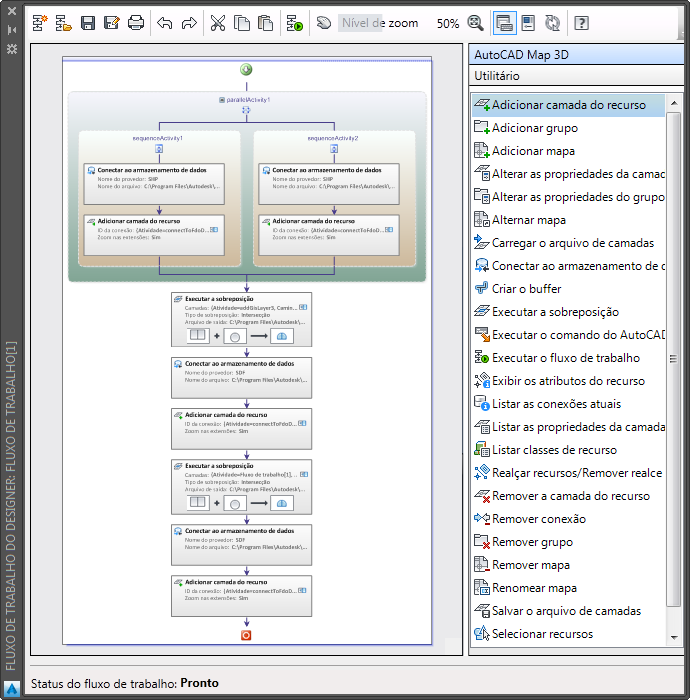Print the workflow diagram
The height and width of the screenshot is (700, 690).
[136, 23]
